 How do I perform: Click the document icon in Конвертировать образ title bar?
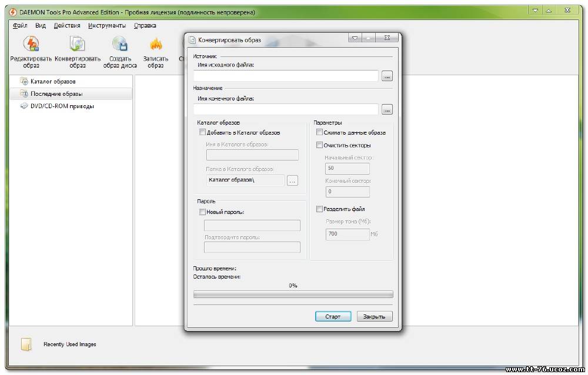coord(192,40)
